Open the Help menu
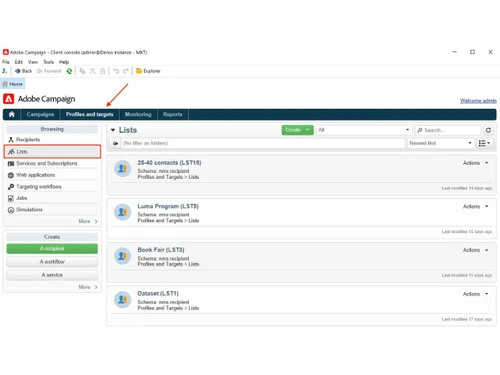The height and width of the screenshot is (375, 500). tap(64, 62)
